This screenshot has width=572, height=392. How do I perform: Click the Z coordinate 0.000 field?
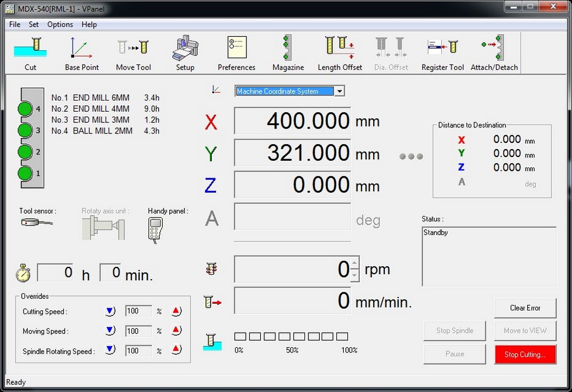tap(292, 184)
